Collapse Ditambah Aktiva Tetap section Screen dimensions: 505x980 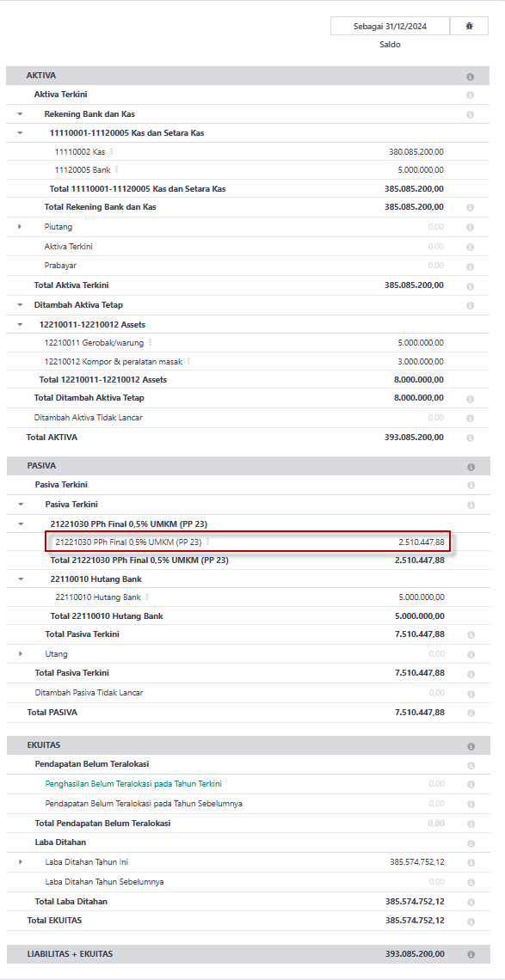(x=20, y=305)
